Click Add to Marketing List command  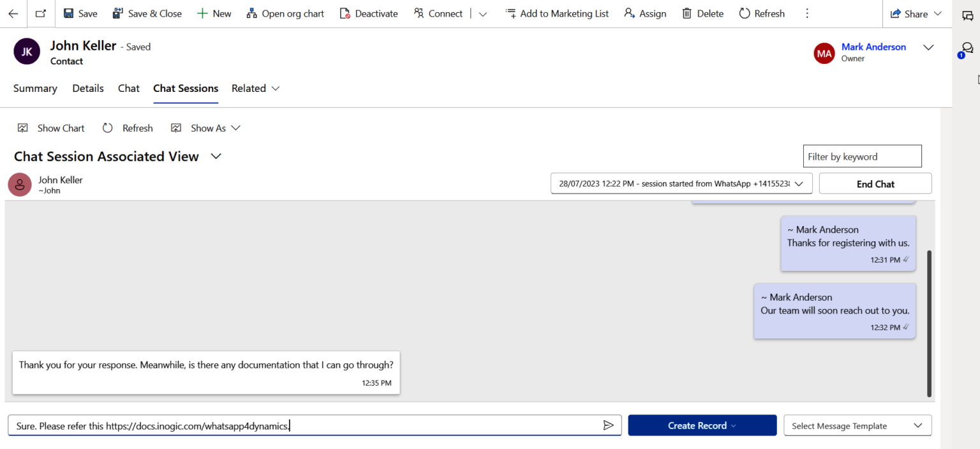557,13
